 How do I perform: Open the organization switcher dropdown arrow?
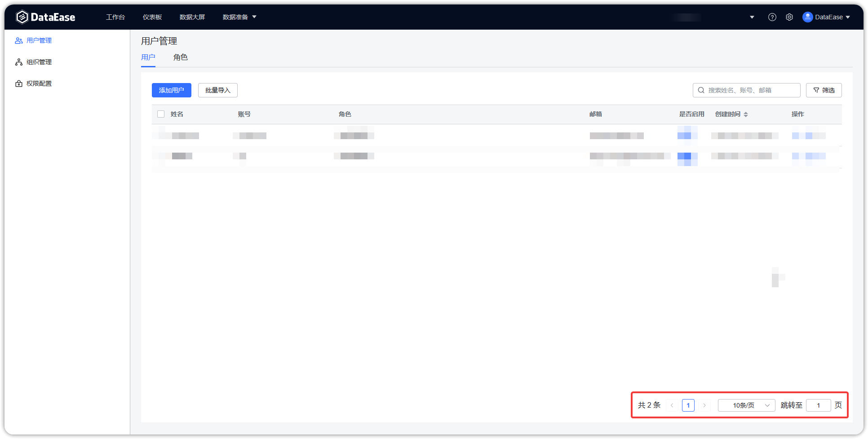click(752, 17)
